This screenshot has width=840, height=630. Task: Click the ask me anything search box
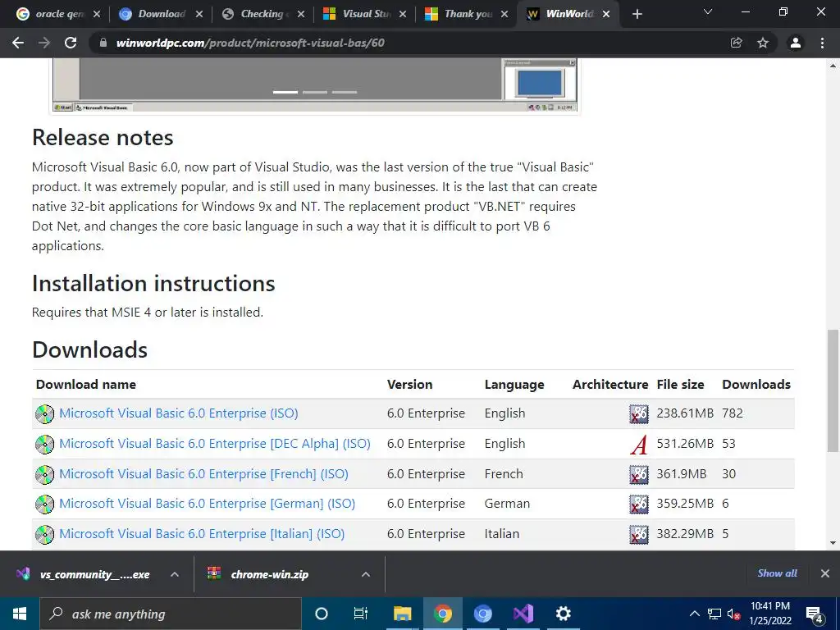[x=171, y=614]
